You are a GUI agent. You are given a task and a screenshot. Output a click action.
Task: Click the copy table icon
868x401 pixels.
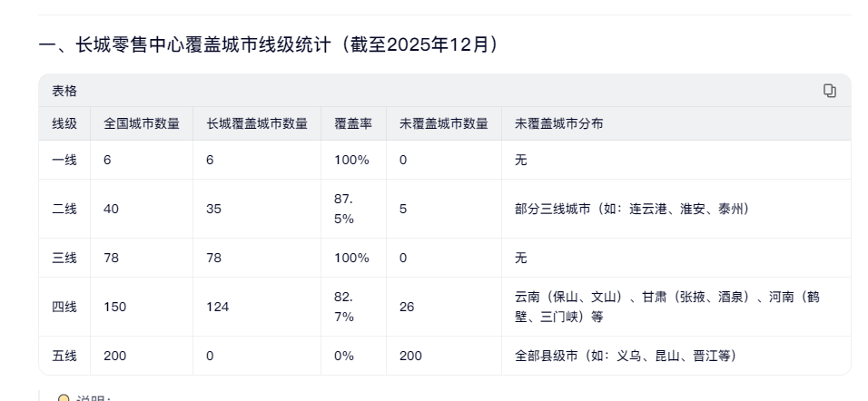pos(829,91)
